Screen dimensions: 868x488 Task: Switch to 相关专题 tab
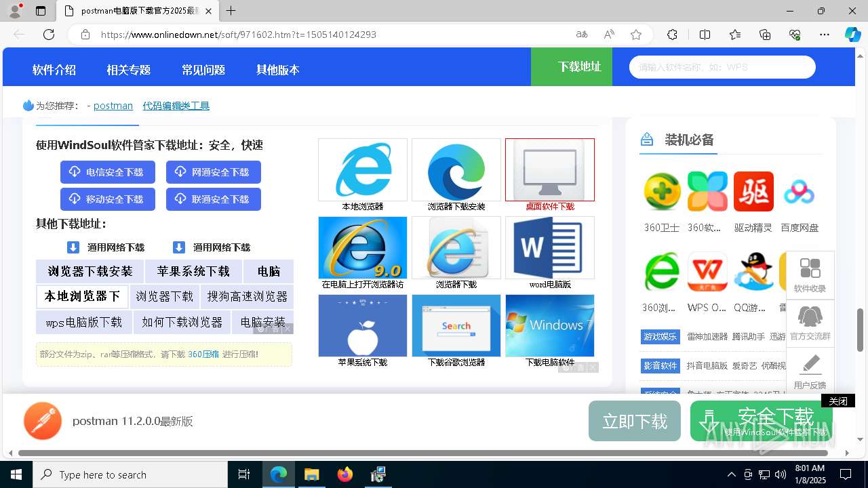(128, 70)
